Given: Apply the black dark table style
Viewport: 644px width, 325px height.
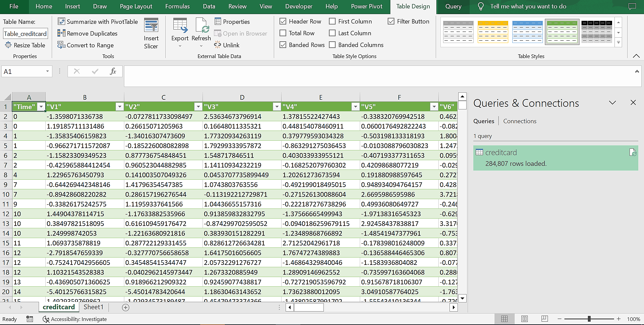Looking at the screenshot, I should 597,32.
